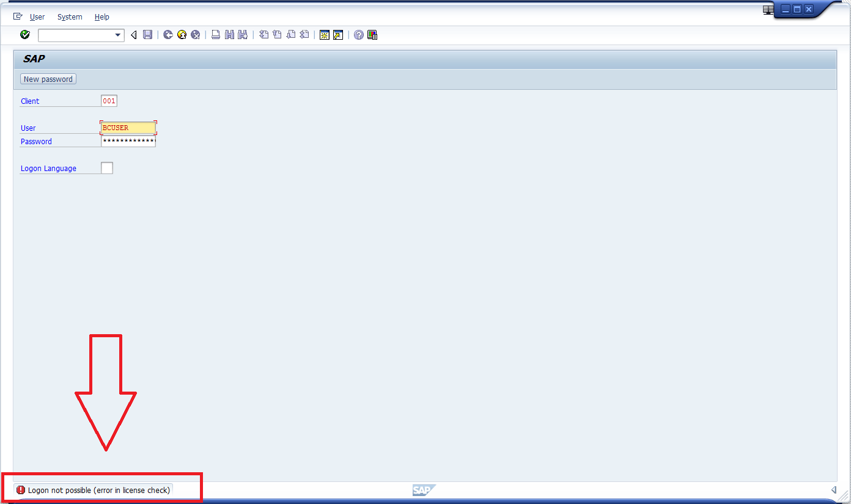The width and height of the screenshot is (851, 504).
Task: Click the Generate Shortcut icon
Action: pyautogui.click(x=338, y=35)
